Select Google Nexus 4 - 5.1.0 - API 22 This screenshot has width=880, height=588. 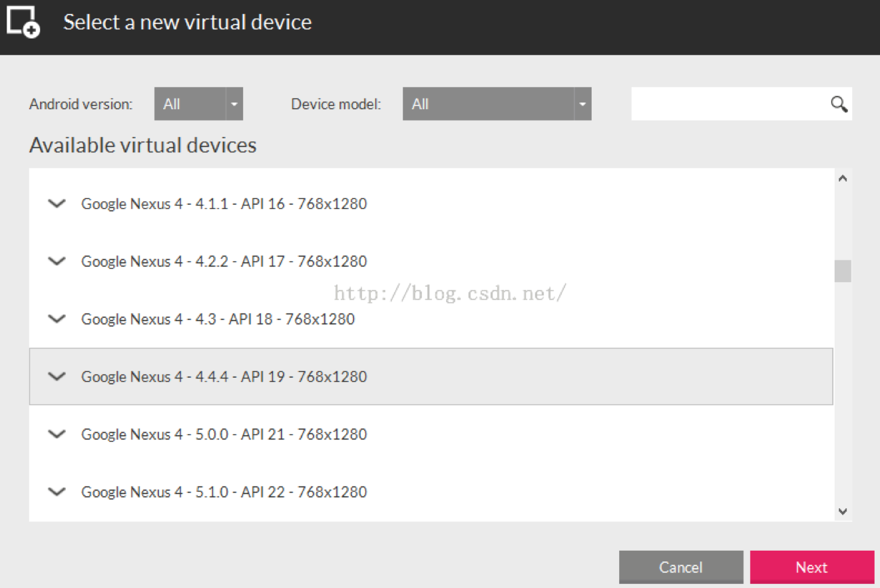[431, 492]
